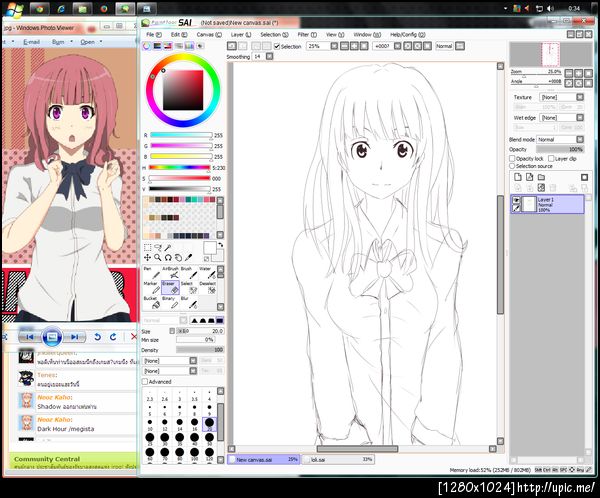Pick the eyedropper color picker tool
This screenshot has height=498, width=600.
[x=188, y=258]
